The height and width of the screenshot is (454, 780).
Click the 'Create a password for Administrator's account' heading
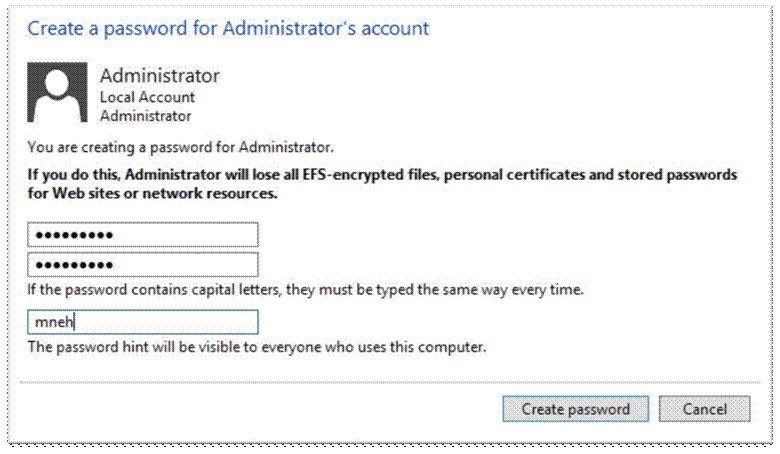(x=228, y=28)
